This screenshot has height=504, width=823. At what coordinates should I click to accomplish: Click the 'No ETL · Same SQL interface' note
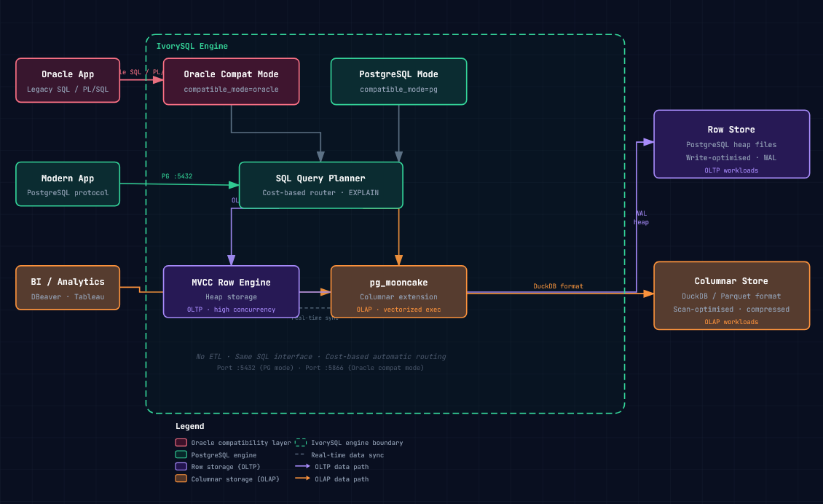pyautogui.click(x=320, y=356)
